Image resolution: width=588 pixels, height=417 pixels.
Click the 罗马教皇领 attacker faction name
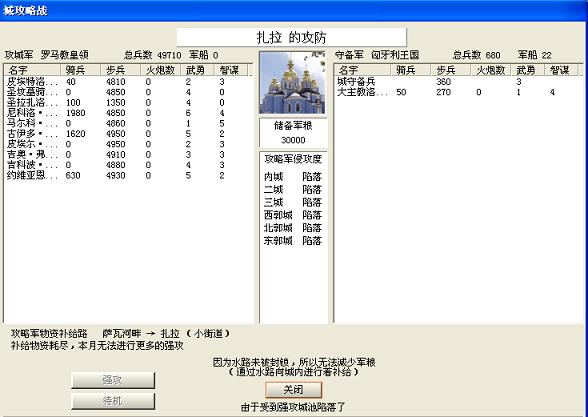64,55
